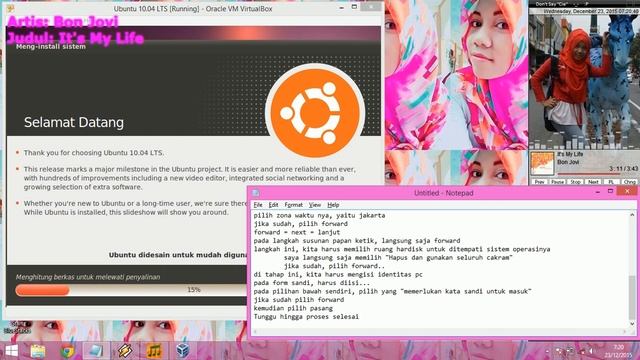This screenshot has height=360, width=640.
Task: Maximize the VirtualBox window
Action: 354,7
